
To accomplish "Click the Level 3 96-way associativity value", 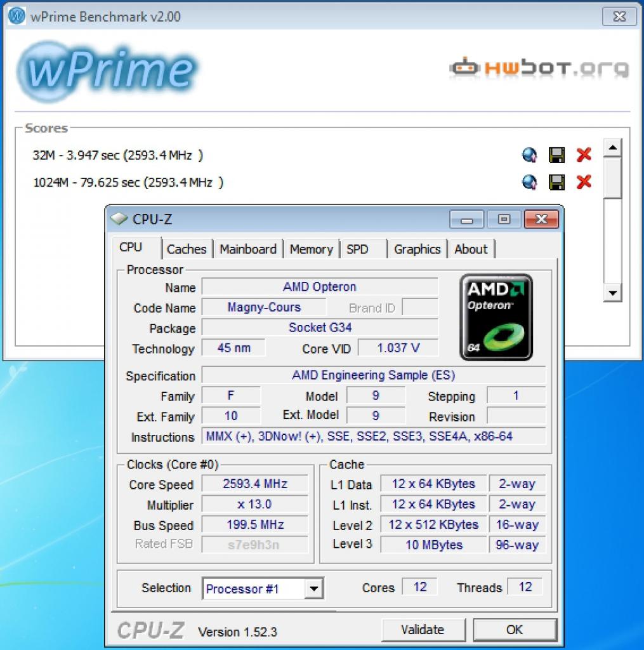I will click(517, 545).
